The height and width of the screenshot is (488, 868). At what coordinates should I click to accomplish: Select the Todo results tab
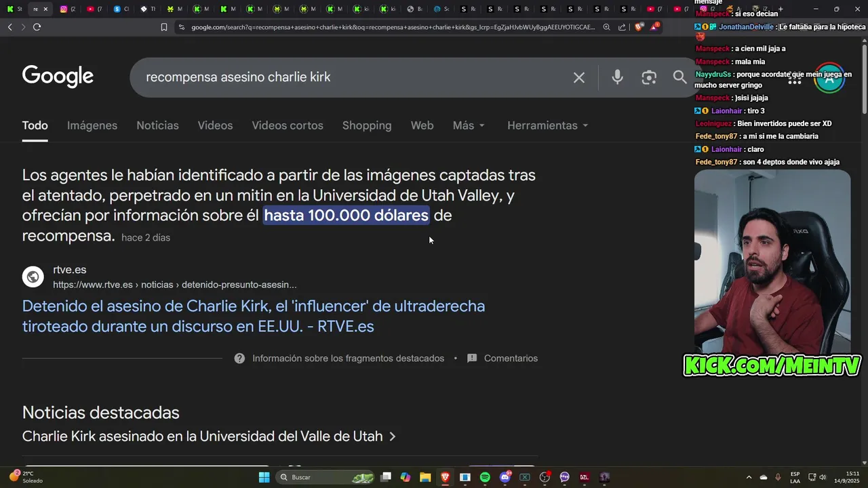35,125
